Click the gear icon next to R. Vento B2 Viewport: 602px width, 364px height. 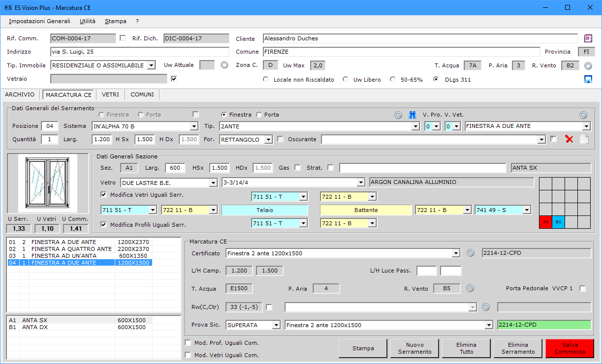tap(588, 65)
